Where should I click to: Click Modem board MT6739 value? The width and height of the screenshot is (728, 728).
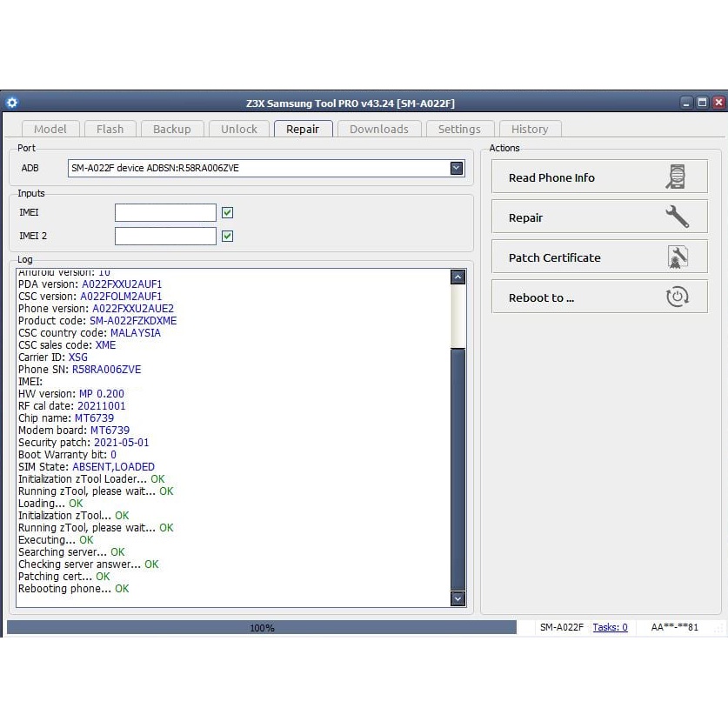[110, 431]
